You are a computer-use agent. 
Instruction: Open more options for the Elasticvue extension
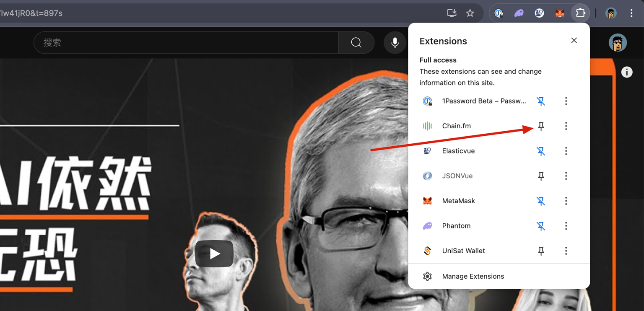coord(566,151)
